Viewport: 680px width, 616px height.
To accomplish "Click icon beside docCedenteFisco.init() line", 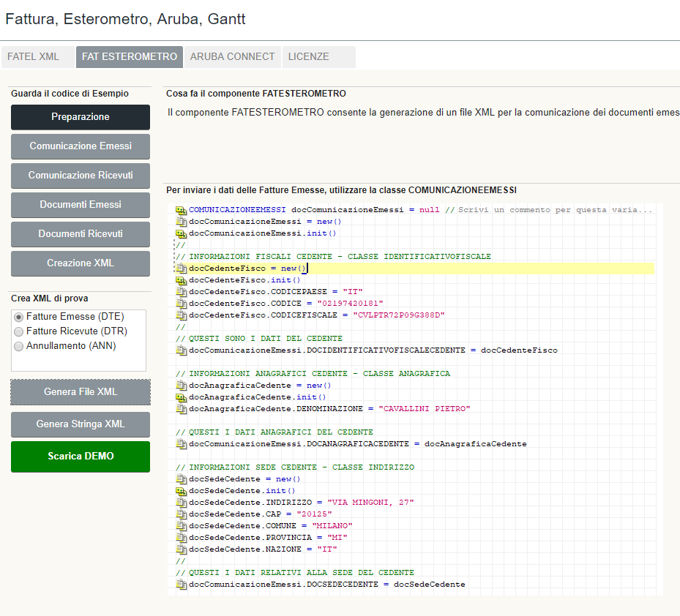I will pos(181,280).
